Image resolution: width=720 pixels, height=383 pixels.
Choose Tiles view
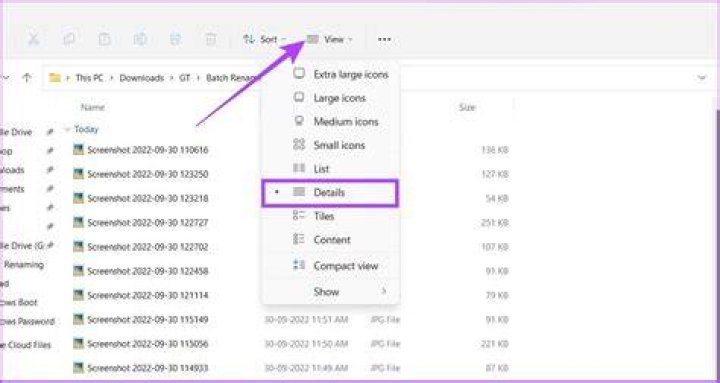coord(331,216)
